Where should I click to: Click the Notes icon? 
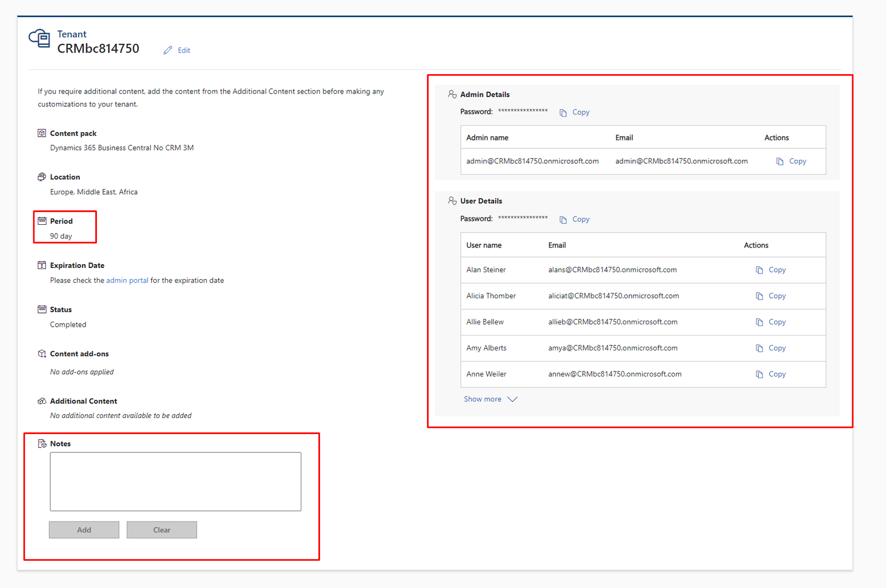(x=42, y=443)
